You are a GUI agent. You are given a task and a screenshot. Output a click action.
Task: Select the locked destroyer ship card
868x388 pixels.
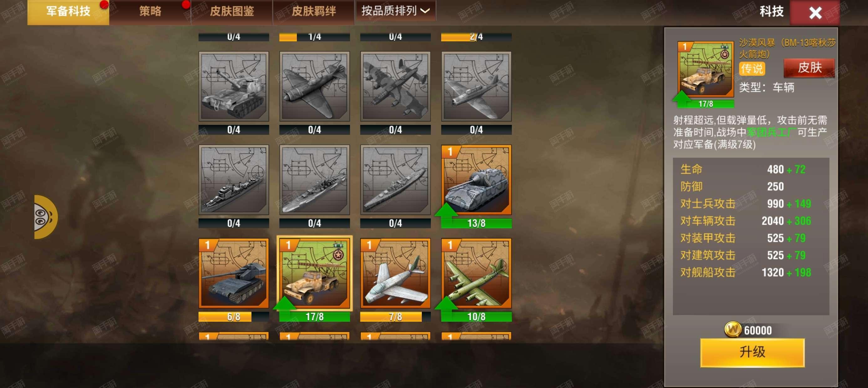coord(234,180)
